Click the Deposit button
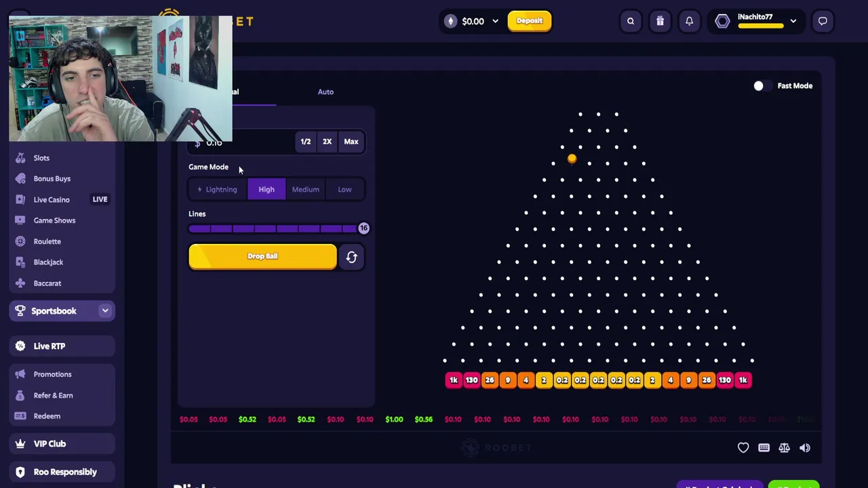The image size is (868, 488). 530,21
